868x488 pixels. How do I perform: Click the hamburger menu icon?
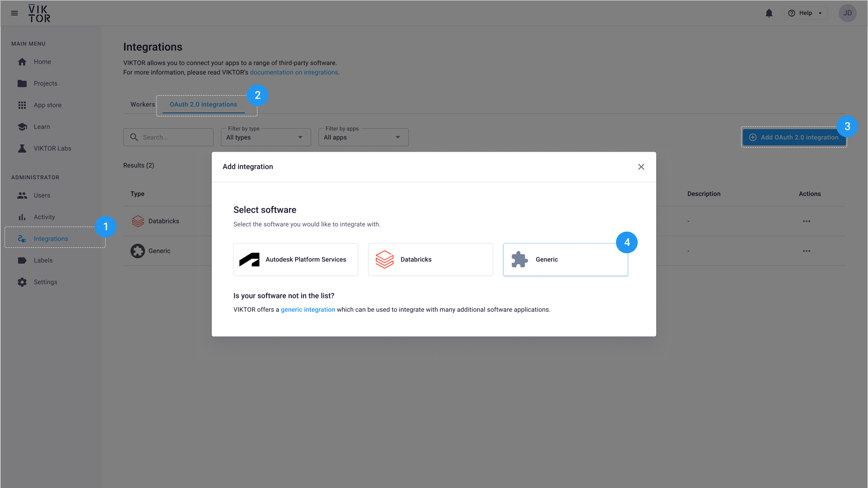tap(14, 13)
